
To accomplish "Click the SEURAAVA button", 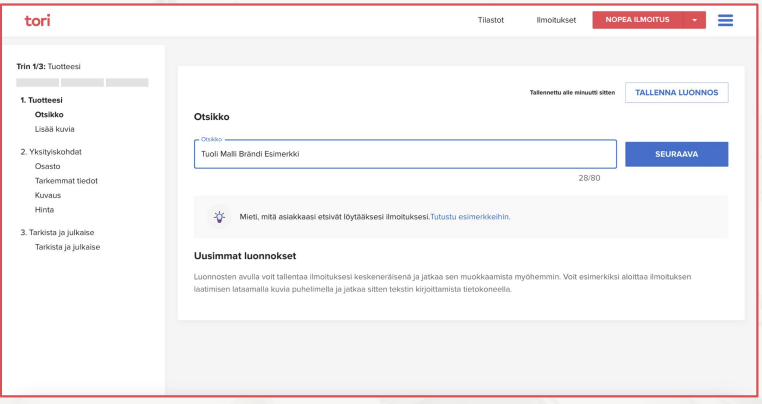I will click(x=676, y=154).
